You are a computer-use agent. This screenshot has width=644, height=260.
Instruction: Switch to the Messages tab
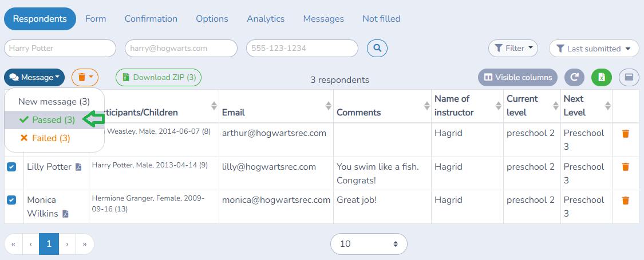click(x=323, y=19)
